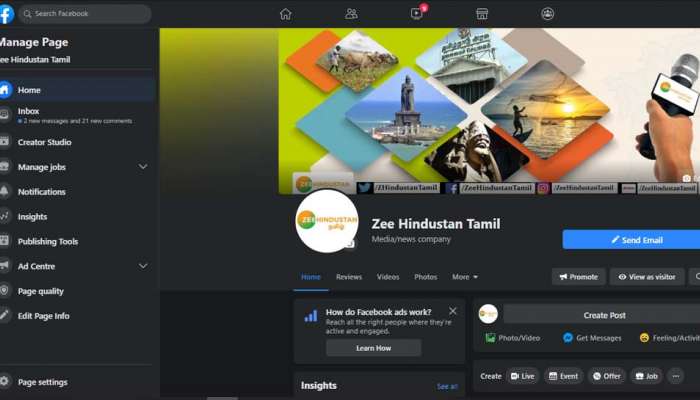The width and height of the screenshot is (700, 400).
Task: Select Home in the Manage Page sidebar
Action: pos(77,90)
